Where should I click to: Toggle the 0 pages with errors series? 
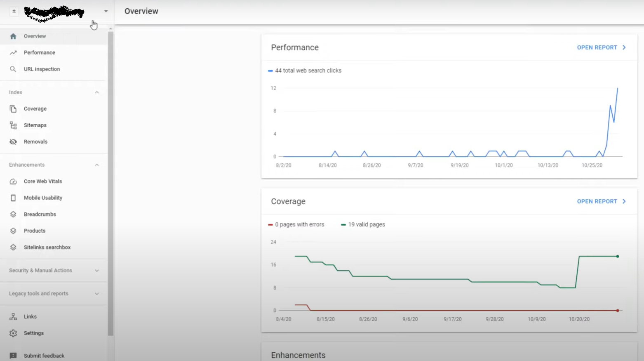296,224
